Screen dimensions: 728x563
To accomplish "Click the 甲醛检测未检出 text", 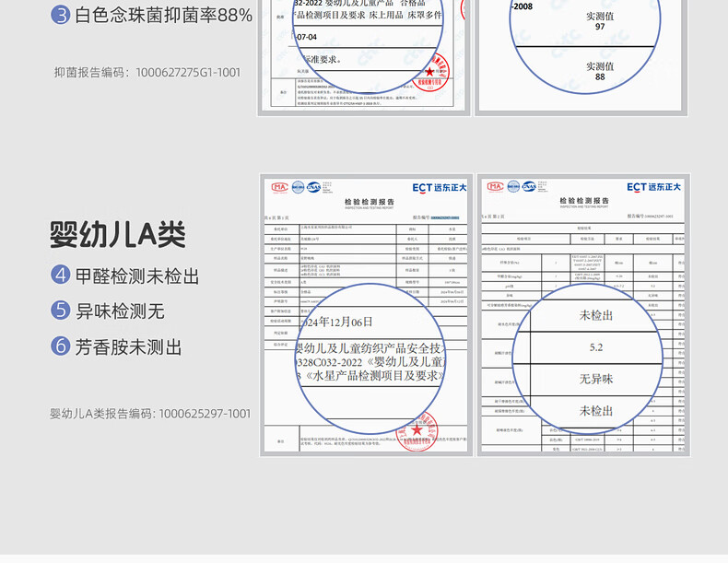I will [137, 275].
